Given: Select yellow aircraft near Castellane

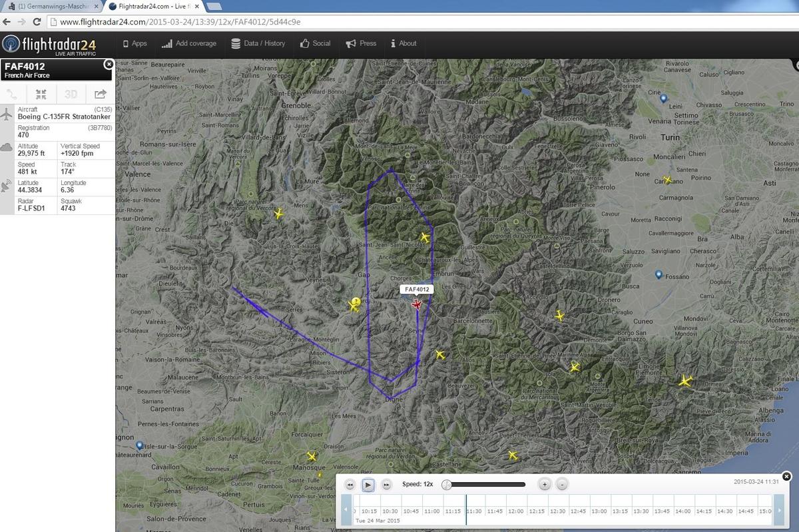Looking at the screenshot, I should tap(513, 455).
